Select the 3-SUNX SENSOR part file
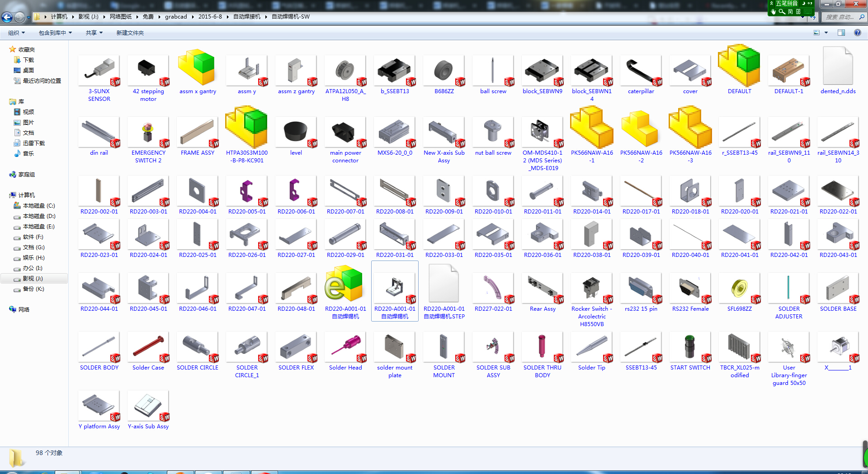The width and height of the screenshot is (868, 474). click(99, 77)
